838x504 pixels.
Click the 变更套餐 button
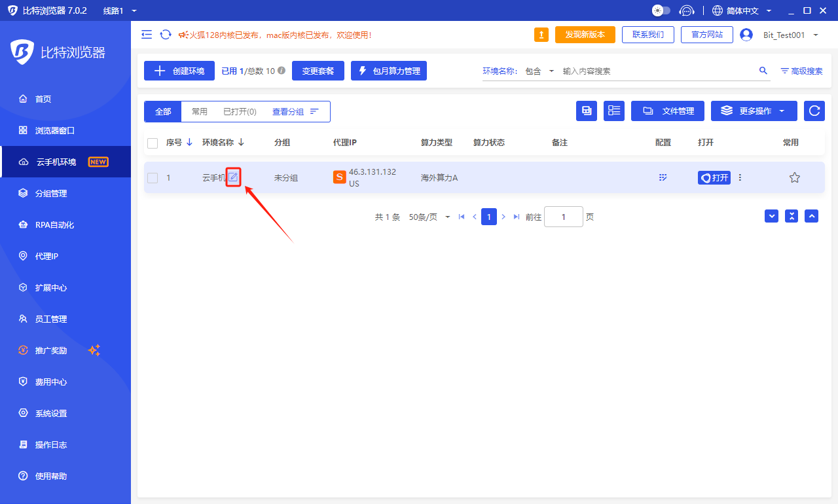click(x=318, y=71)
